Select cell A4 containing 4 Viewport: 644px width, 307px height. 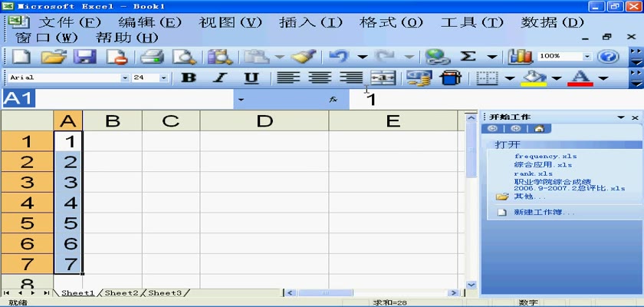(70, 203)
